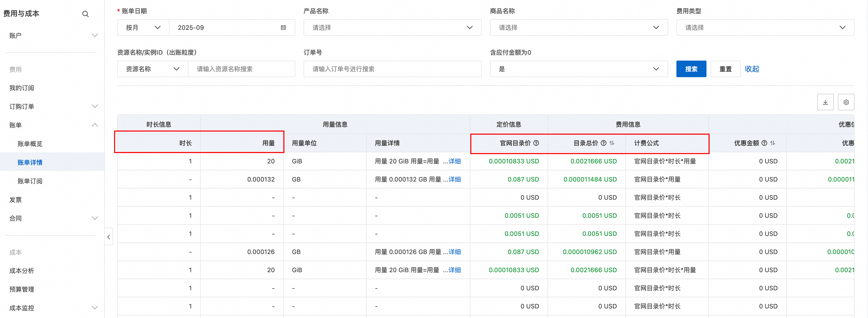868x318 pixels.
Task: Open the calendar date picker icon
Action: click(x=283, y=28)
